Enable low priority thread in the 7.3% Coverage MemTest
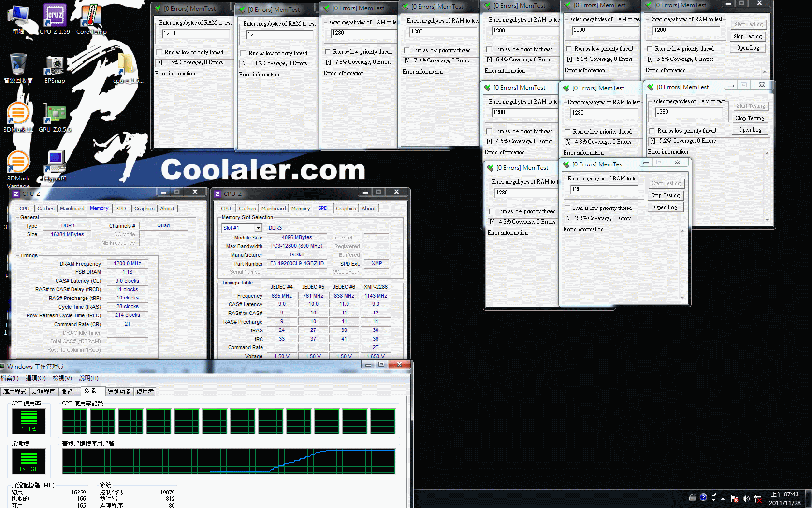 click(x=406, y=50)
